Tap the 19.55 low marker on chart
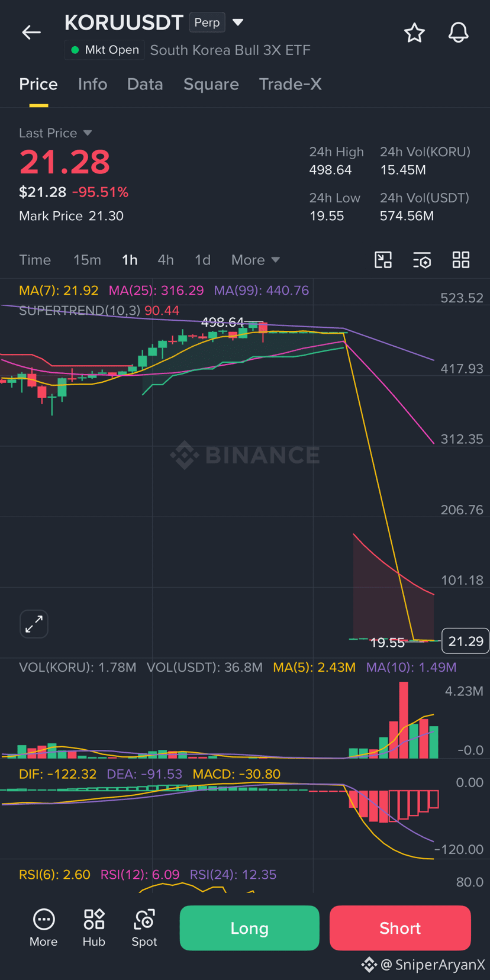Screen dimensions: 490x980 click(x=387, y=643)
